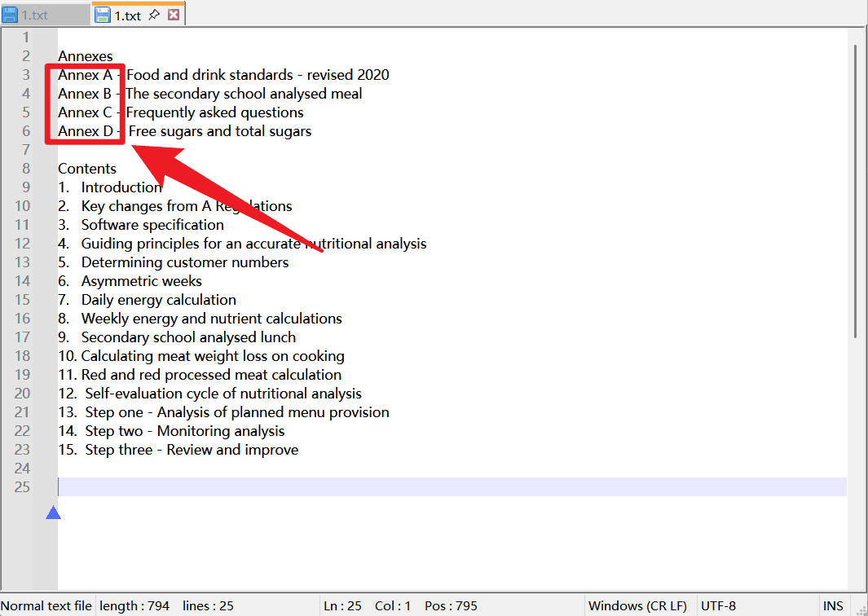
Task: Click the 'Col : 1' status entry
Action: pyautogui.click(x=393, y=606)
